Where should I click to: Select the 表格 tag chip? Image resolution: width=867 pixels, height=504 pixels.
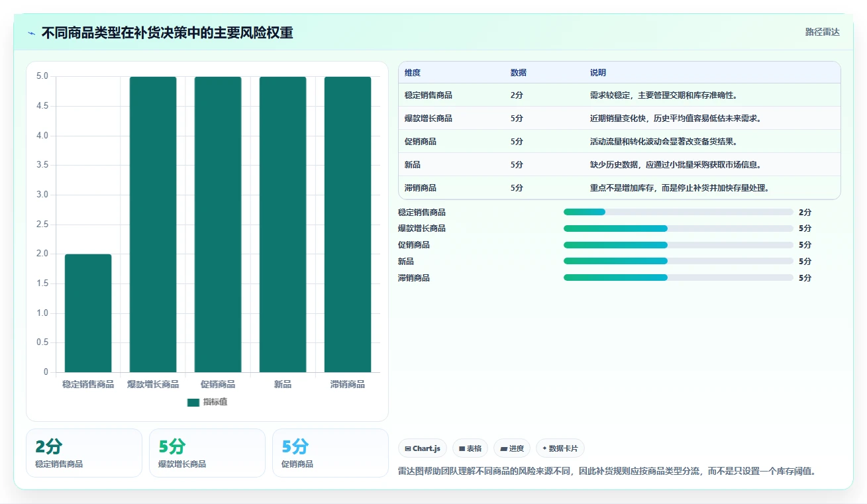tap(470, 448)
